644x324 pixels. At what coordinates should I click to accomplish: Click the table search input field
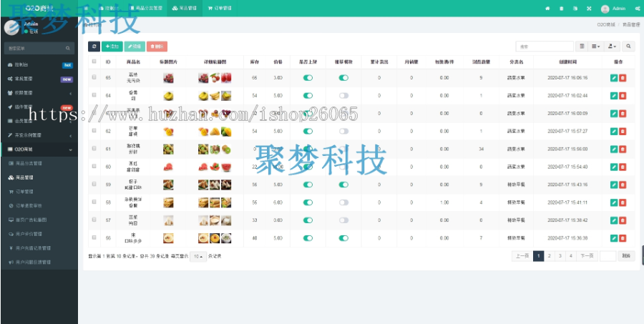pos(545,46)
